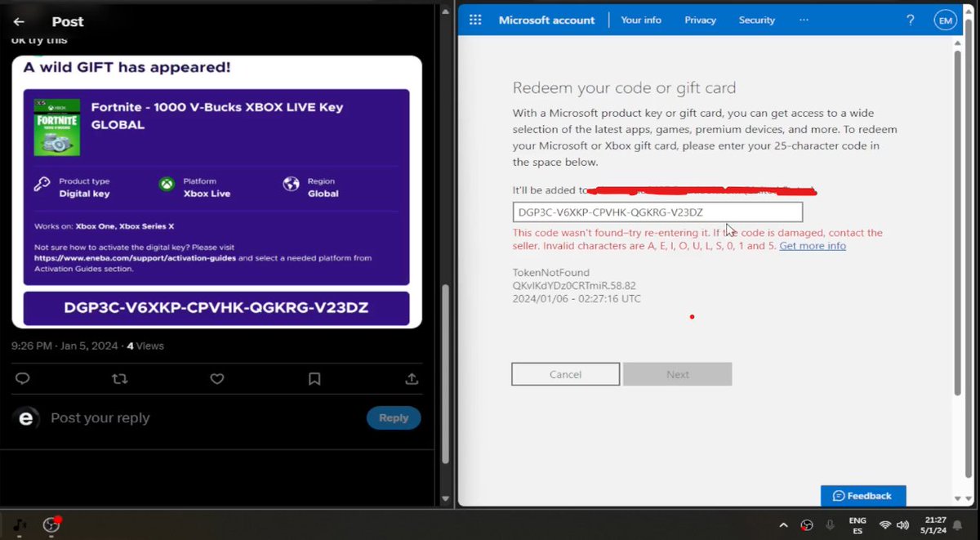Open the Microsoft app launcher grid
The height and width of the screenshot is (540, 980).
pos(475,20)
